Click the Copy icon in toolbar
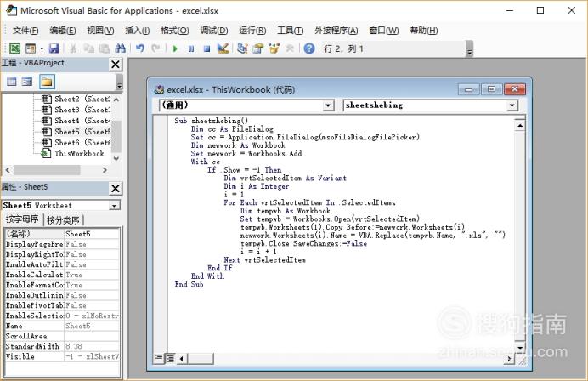 [89, 48]
